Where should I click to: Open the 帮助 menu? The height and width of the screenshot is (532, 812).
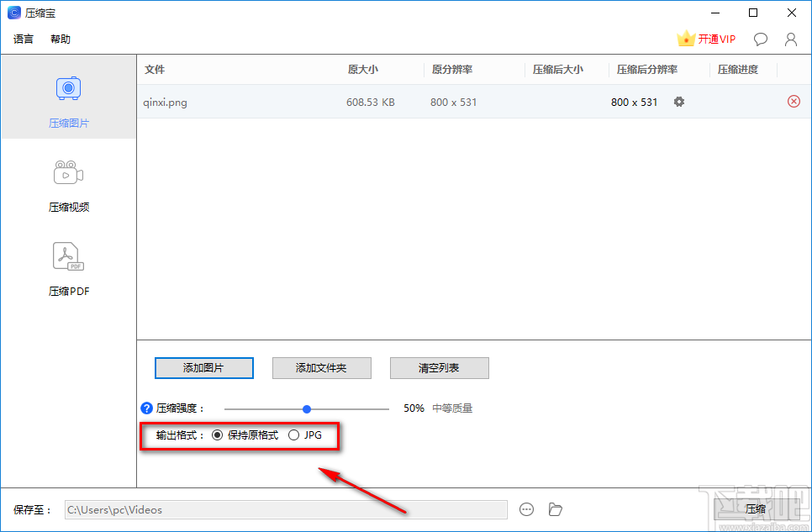coord(60,39)
